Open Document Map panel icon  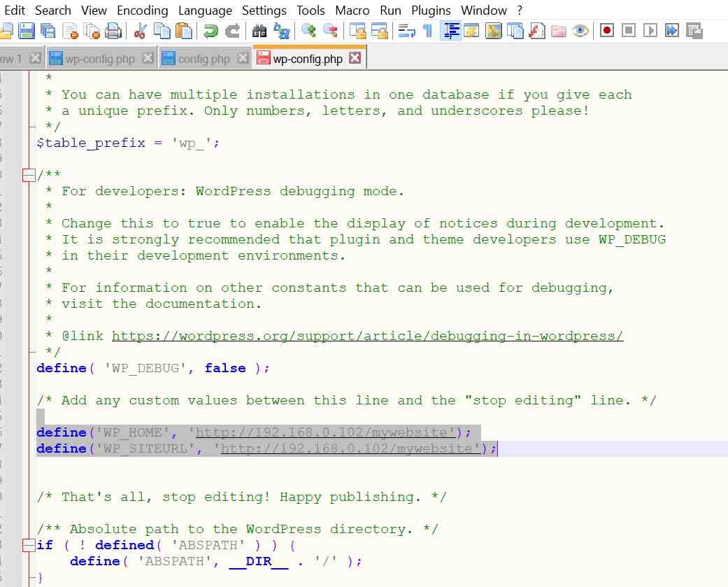click(x=494, y=31)
